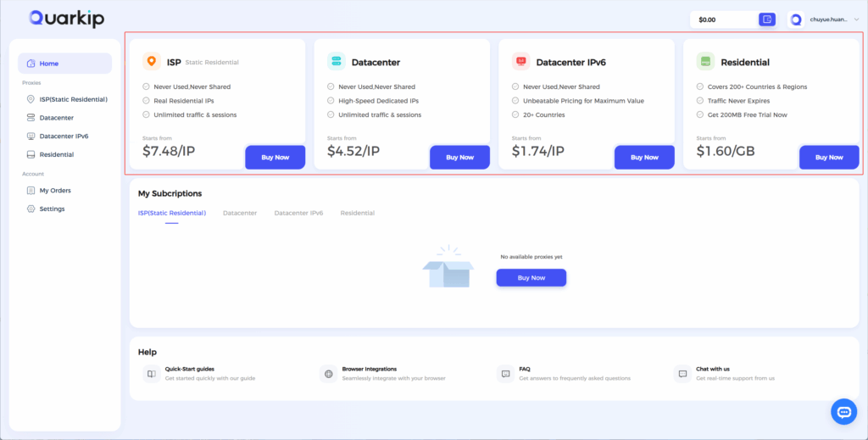Click Buy Now under No available proxies

531,278
